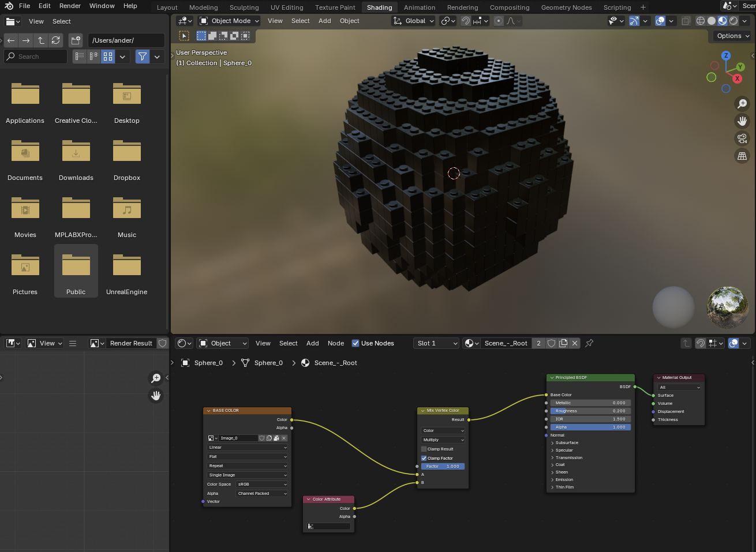The width and height of the screenshot is (756, 552).
Task: Toggle camera view icon in viewport
Action: pos(742,138)
